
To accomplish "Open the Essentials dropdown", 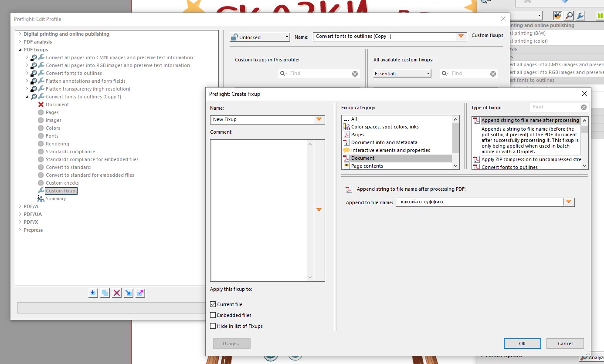I will 402,74.
